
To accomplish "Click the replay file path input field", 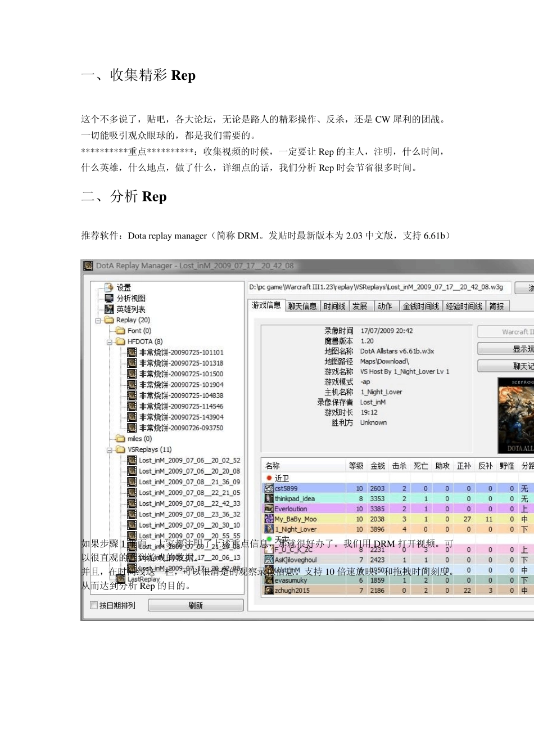I will click(379, 287).
